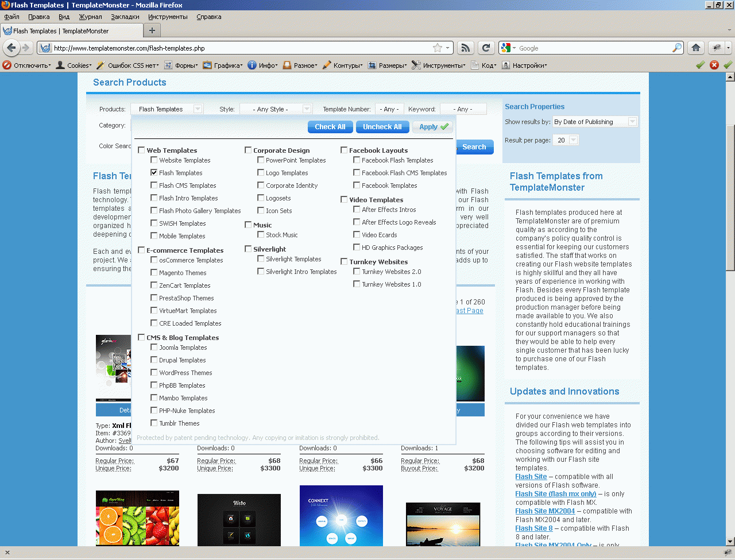
Task: Apply the selected categories
Action: (x=433, y=127)
